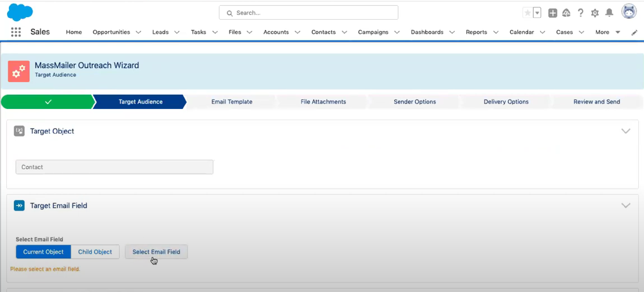The width and height of the screenshot is (644, 292).
Task: Click into the global Search field
Action: point(309,13)
